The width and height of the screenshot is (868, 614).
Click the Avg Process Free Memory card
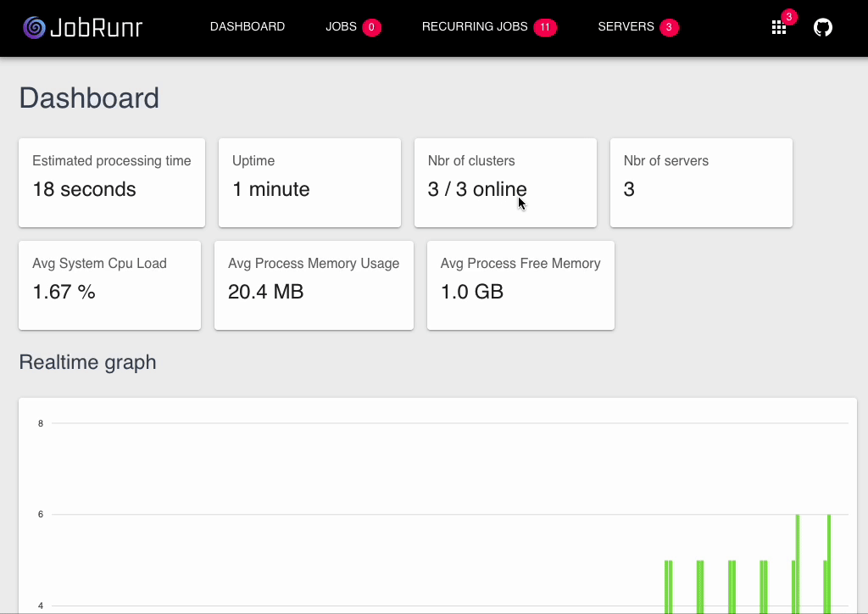(x=521, y=285)
